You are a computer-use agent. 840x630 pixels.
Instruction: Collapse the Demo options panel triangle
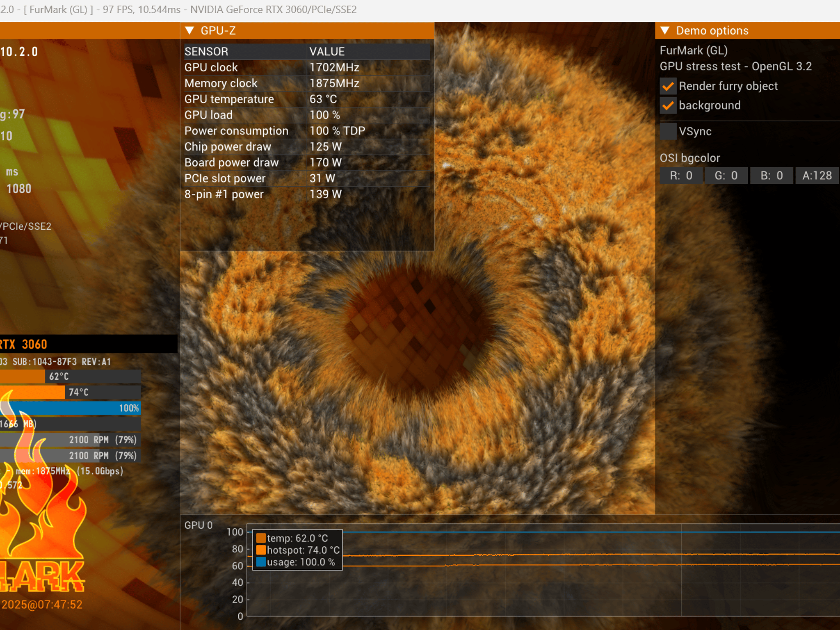pyautogui.click(x=665, y=31)
